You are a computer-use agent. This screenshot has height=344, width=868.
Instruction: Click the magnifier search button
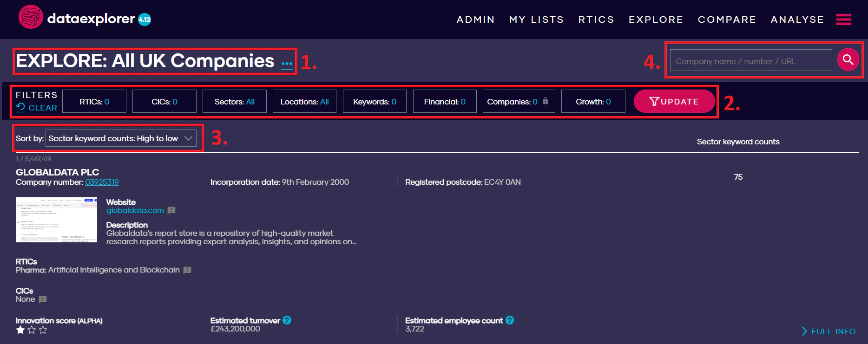click(848, 60)
